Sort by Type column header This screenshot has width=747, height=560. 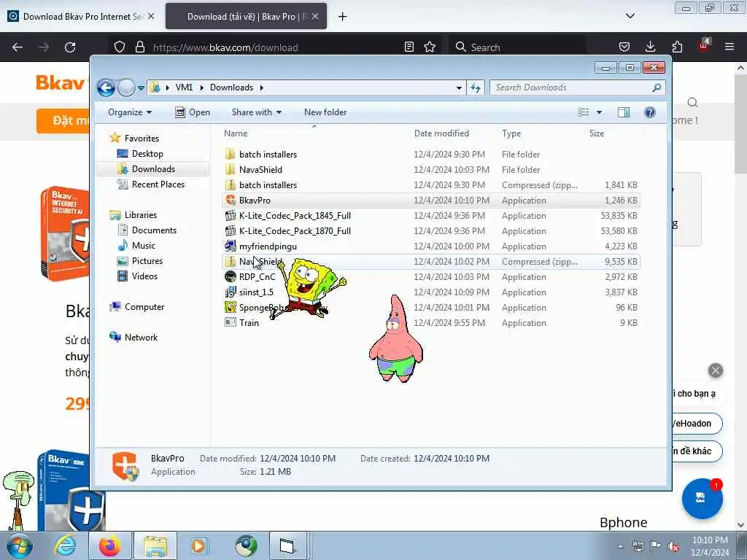[541, 133]
